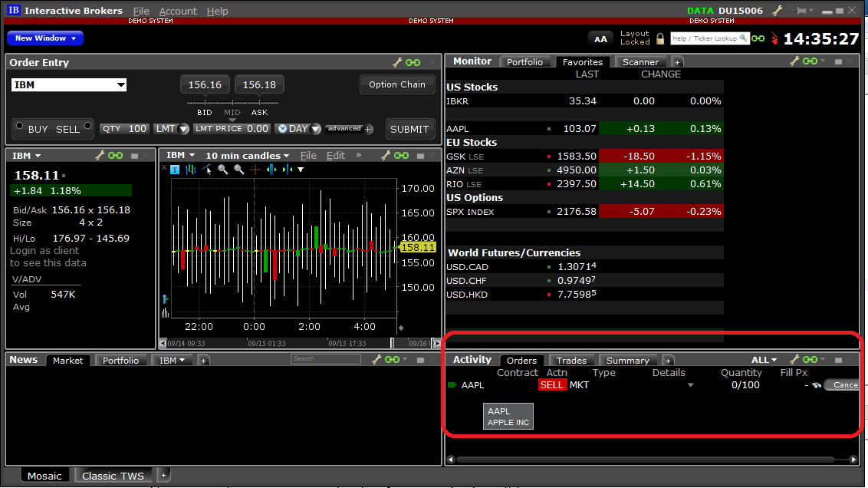Click the wrench configure icon in Order Entry panel
The height and width of the screenshot is (488, 868).
coord(397,63)
